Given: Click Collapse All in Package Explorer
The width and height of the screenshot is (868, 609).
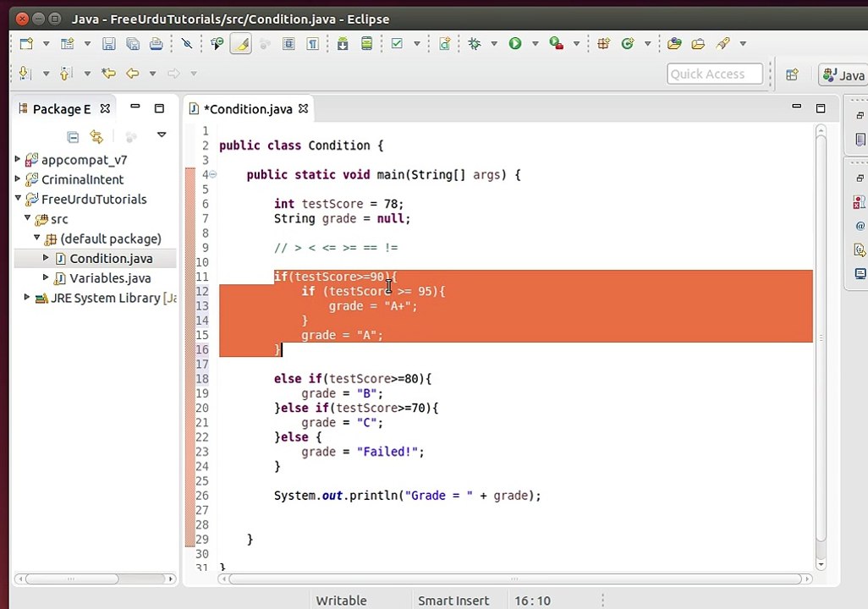Looking at the screenshot, I should tap(73, 136).
